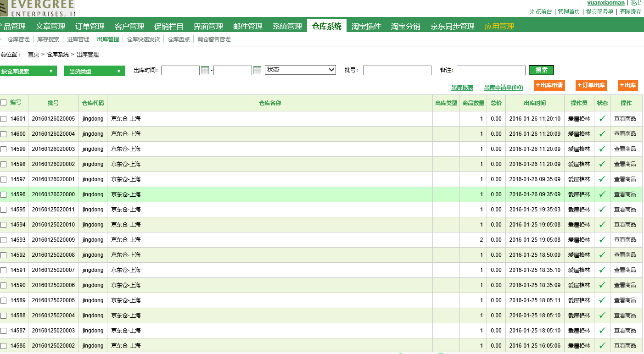The image size is (644, 354).
Task: Click the green 搜索 button
Action: click(x=541, y=70)
